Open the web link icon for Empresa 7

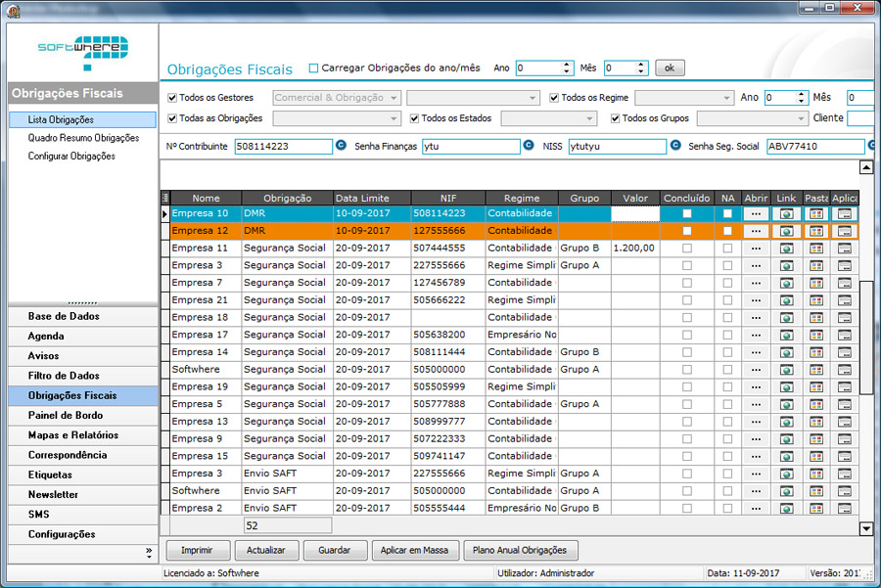point(786,284)
